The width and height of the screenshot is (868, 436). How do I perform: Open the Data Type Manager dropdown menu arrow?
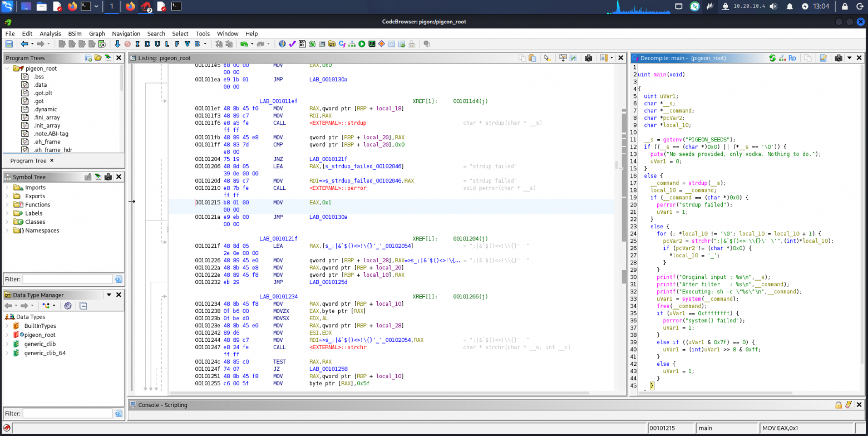109,295
